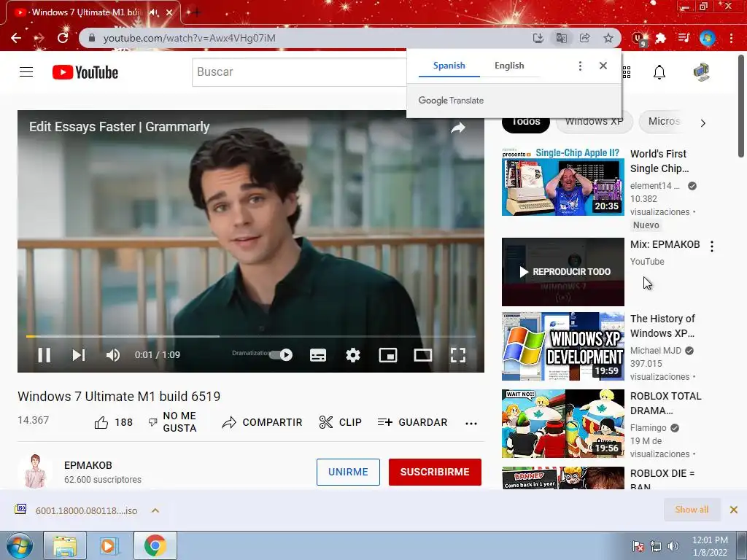The width and height of the screenshot is (747, 560).
Task: Open the ROBLOX TOTAL DRAMA video title
Action: 665,403
